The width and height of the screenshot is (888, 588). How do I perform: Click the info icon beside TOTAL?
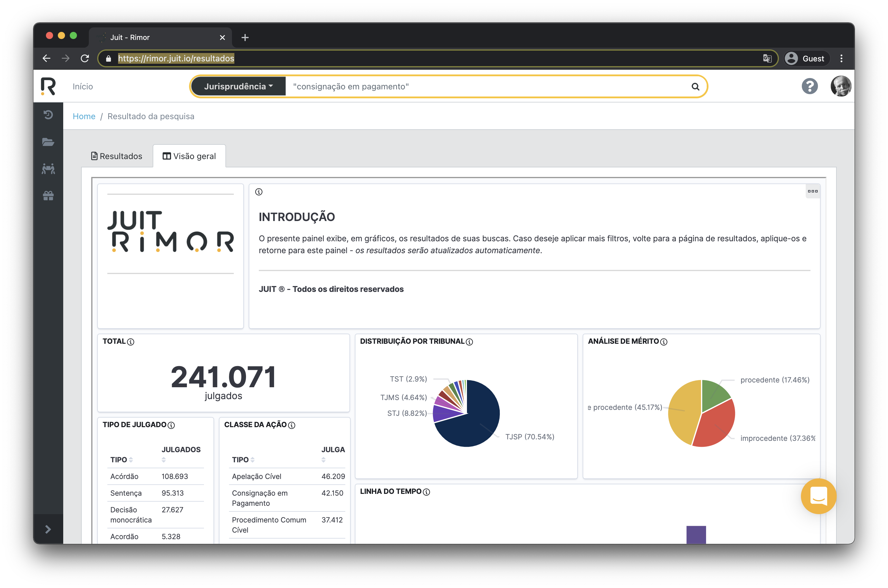pos(131,342)
